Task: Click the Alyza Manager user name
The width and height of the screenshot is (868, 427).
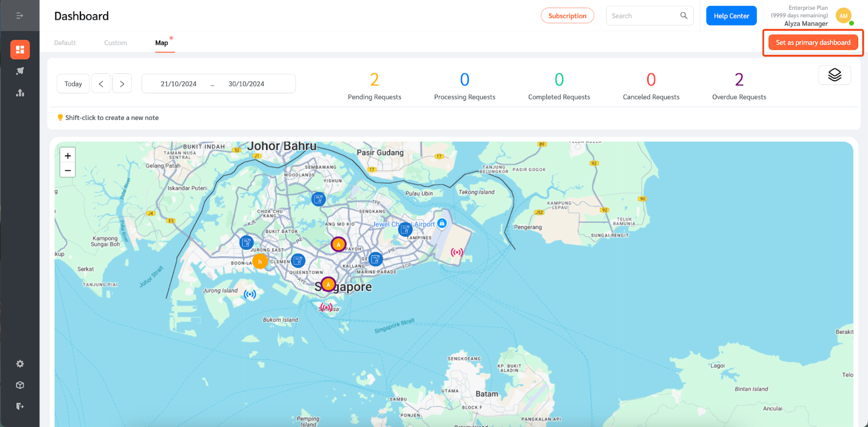Action: pos(806,24)
